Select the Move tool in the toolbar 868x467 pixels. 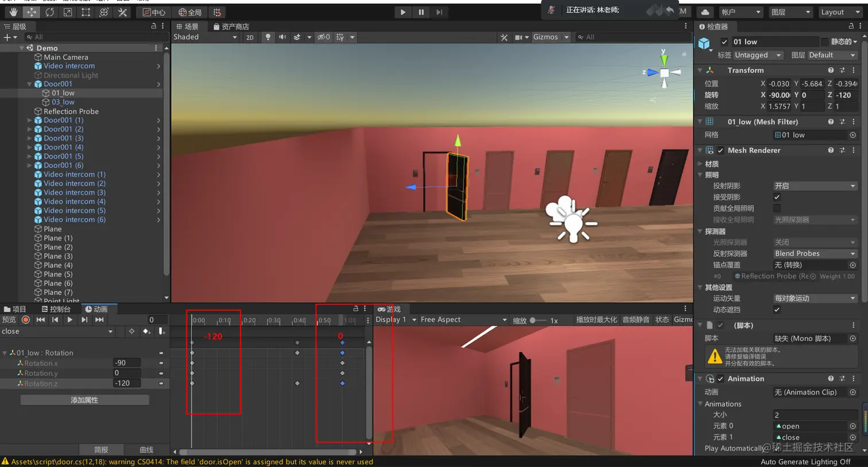31,12
